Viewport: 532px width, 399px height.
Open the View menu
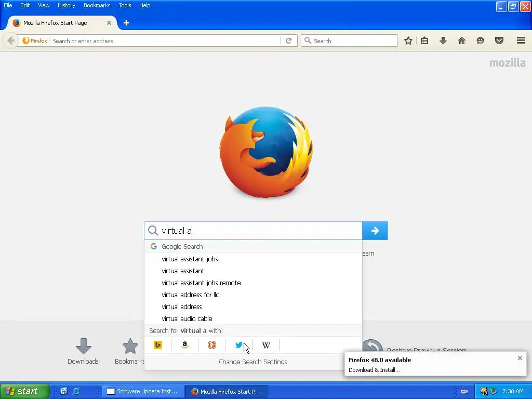pos(44,5)
